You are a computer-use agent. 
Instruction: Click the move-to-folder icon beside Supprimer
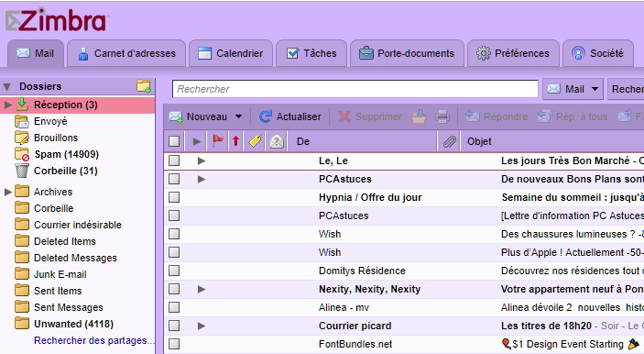click(419, 116)
